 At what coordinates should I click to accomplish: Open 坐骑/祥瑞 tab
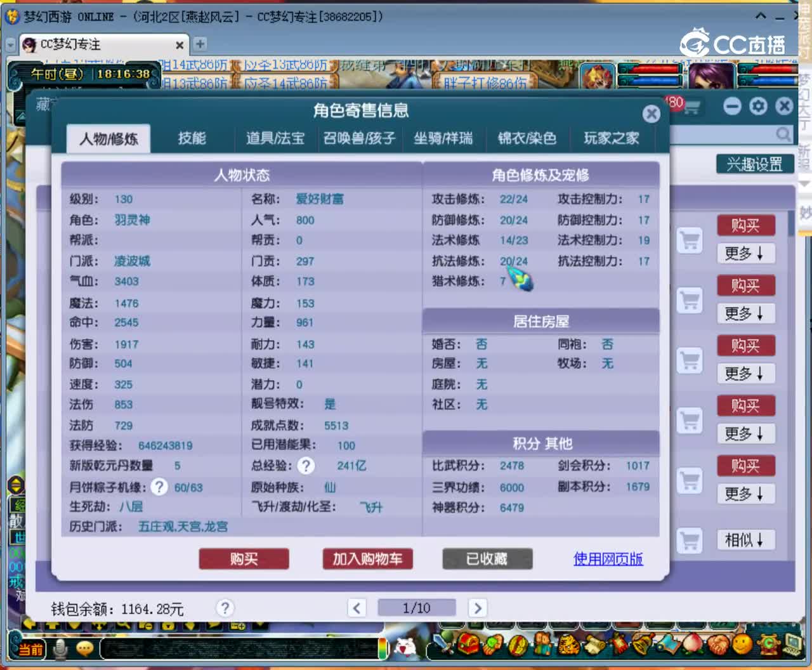[x=443, y=138]
